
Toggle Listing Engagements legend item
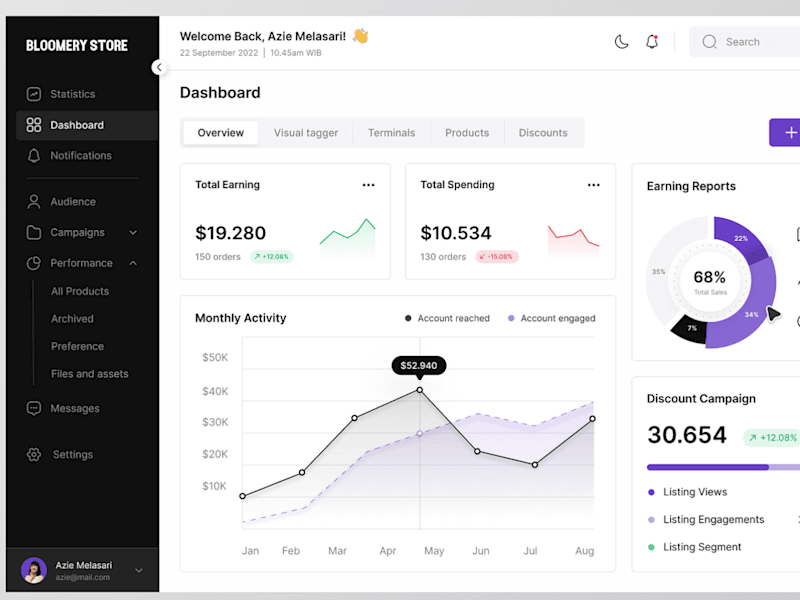pos(706,519)
